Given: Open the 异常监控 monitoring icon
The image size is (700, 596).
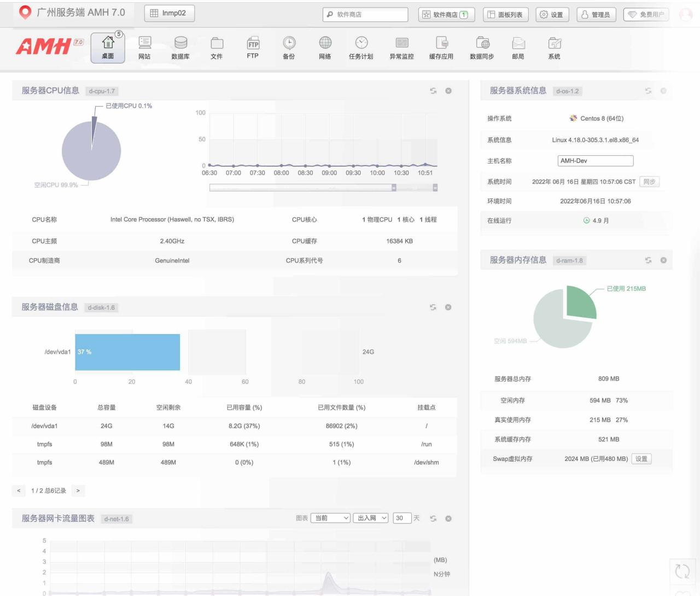Looking at the screenshot, I should click(401, 48).
